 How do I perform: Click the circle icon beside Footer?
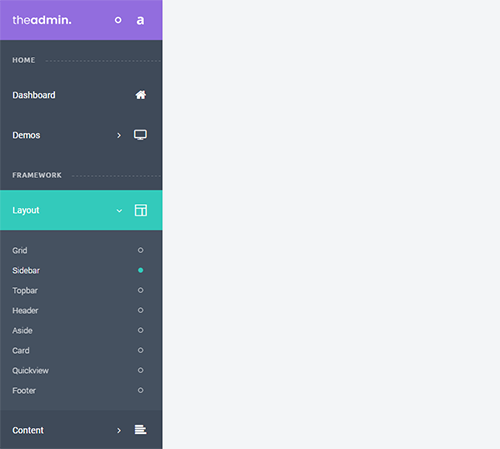pyautogui.click(x=141, y=390)
